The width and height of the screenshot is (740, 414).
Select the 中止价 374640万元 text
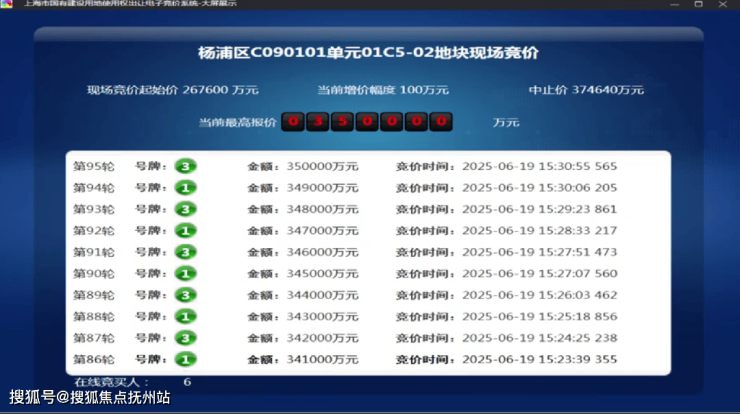pyautogui.click(x=586, y=90)
